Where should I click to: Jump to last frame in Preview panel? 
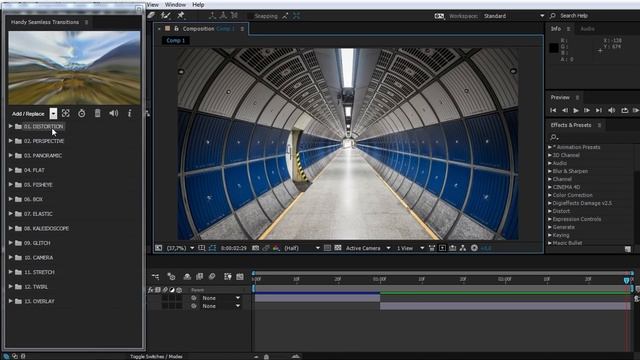coord(599,110)
